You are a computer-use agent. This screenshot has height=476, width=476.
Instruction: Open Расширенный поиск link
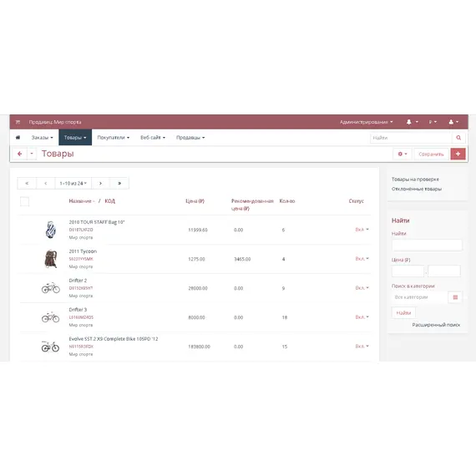click(436, 325)
